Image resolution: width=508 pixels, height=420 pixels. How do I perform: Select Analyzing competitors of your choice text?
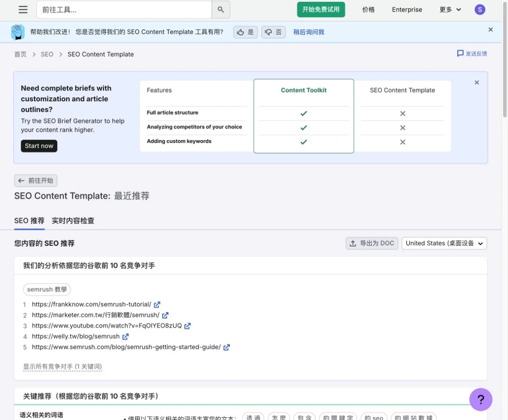(195, 127)
